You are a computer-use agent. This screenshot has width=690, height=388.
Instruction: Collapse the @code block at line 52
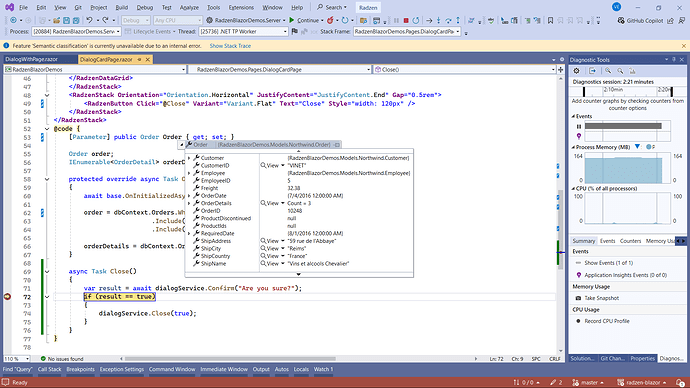47,129
